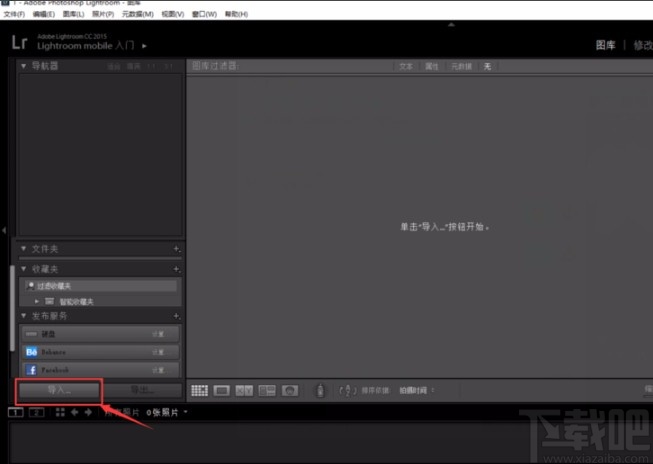Open the 拍摄时间 sort order dropdown
This screenshot has height=464, width=653.
click(x=417, y=390)
